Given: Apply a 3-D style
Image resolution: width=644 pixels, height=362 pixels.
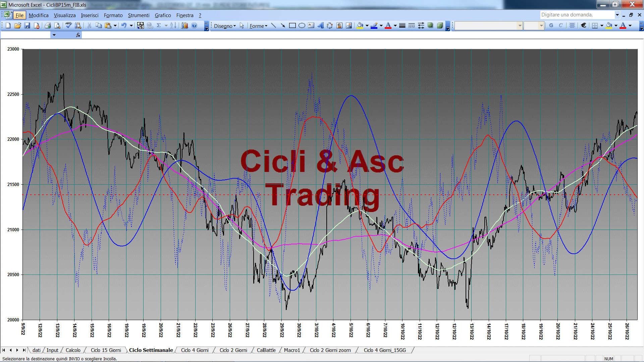Looking at the screenshot, I should pos(440,25).
